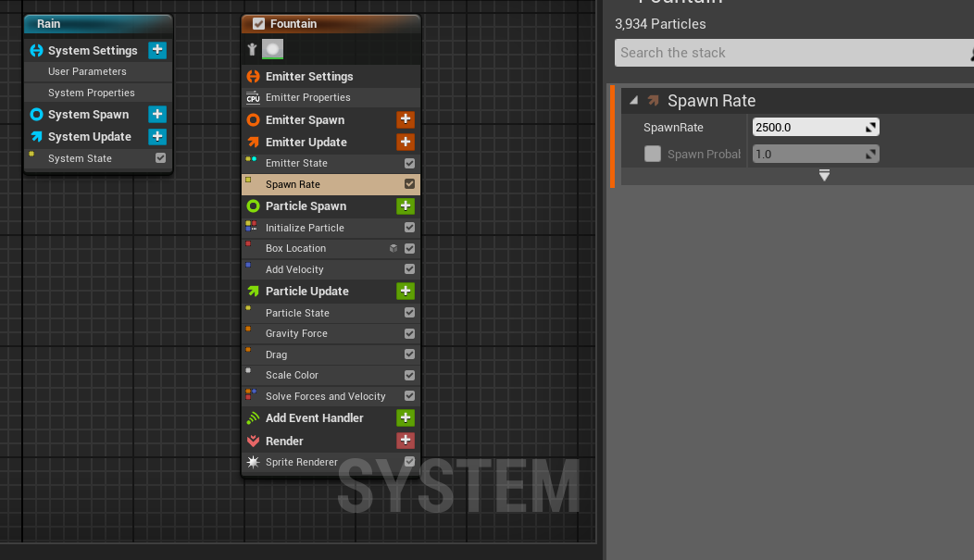Screen dimensions: 974x560
Task: Select the Emitter Properties item
Action: (x=307, y=97)
